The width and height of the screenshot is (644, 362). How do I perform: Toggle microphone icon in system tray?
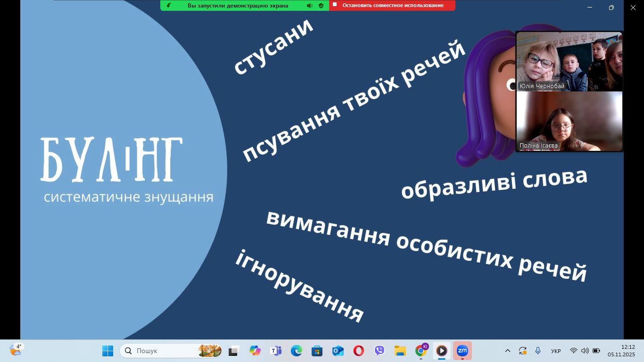tap(538, 351)
